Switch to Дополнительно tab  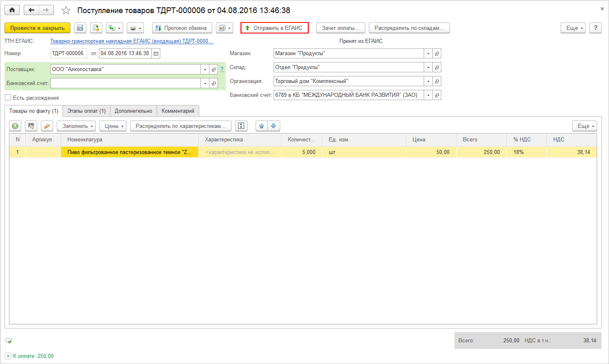[x=133, y=111]
